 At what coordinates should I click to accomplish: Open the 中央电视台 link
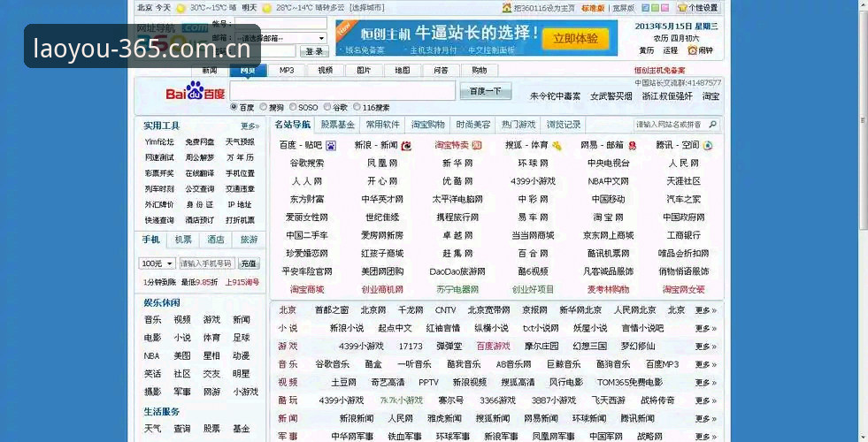click(x=609, y=164)
